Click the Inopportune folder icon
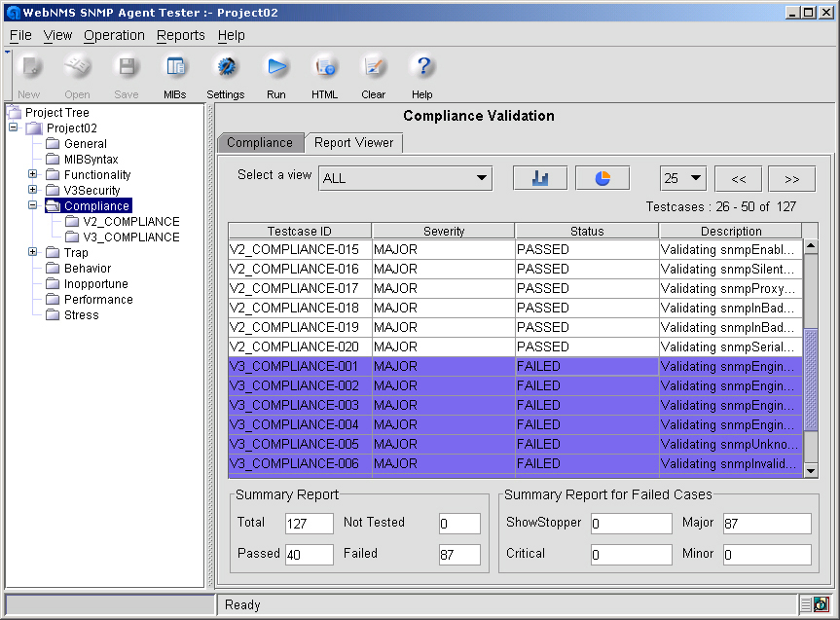The image size is (840, 620). 53,283
